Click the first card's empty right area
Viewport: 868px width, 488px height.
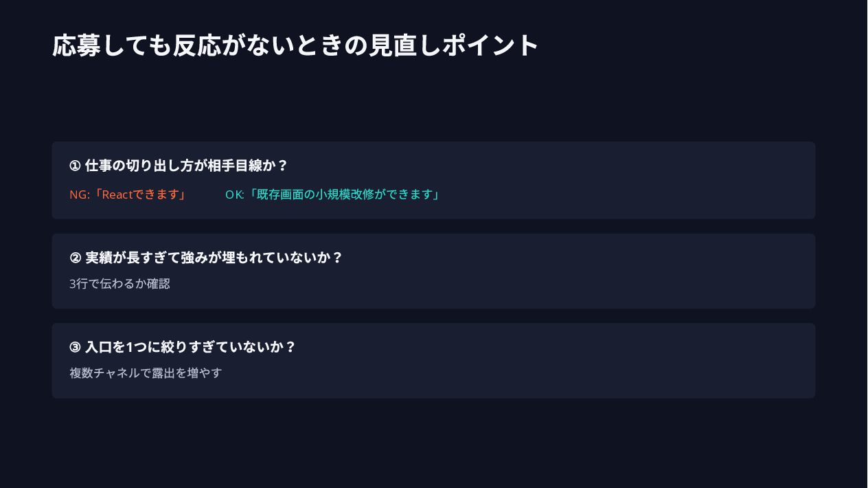pos(632,181)
